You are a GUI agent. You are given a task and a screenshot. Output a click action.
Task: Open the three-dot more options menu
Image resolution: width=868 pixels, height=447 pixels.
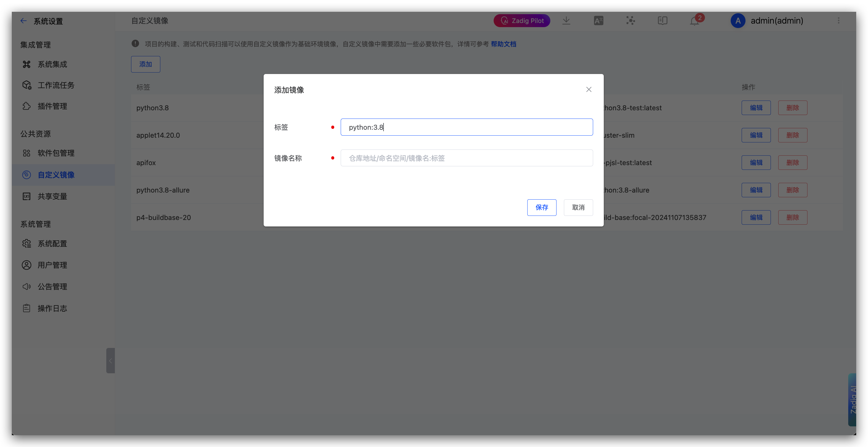(839, 21)
